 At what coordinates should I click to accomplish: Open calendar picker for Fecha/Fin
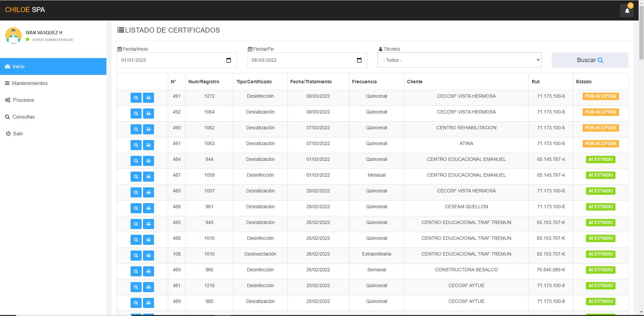click(x=359, y=60)
